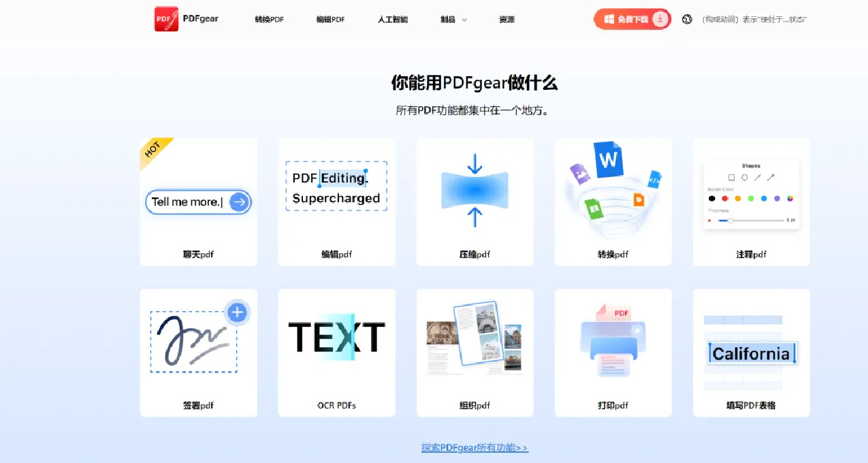Click the Tell me more input field
Image resolution: width=868 pixels, height=463 pixels.
tap(198, 202)
